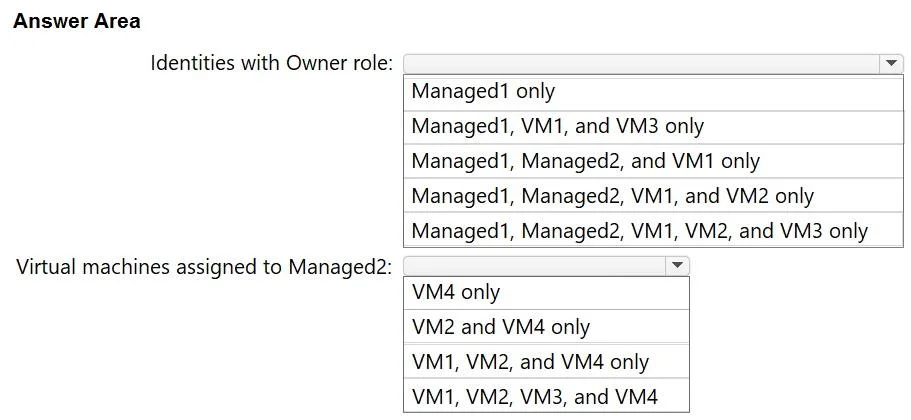Screen dimensions: 911x420
Task: Click the 'Answer Area' heading
Action: click(77, 21)
